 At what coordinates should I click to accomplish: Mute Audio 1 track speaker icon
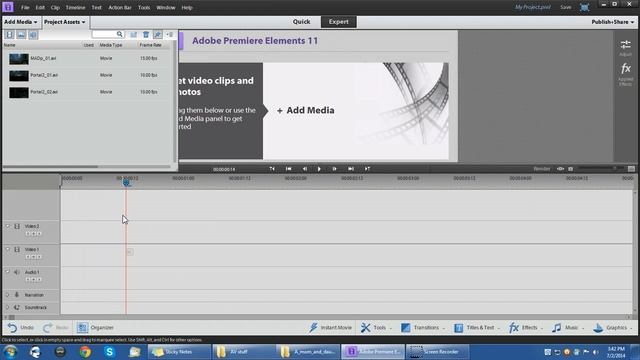tap(17, 272)
